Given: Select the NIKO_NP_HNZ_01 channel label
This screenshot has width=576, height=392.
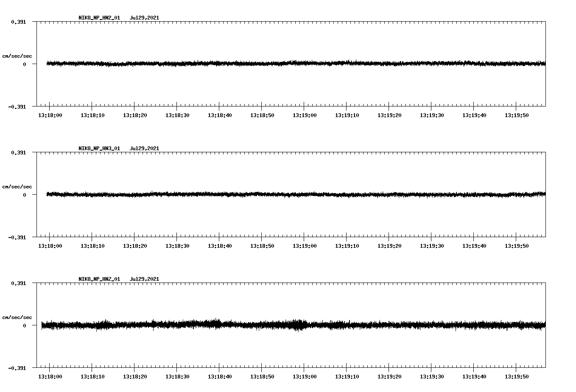Looking at the screenshot, I should click(x=98, y=279).
